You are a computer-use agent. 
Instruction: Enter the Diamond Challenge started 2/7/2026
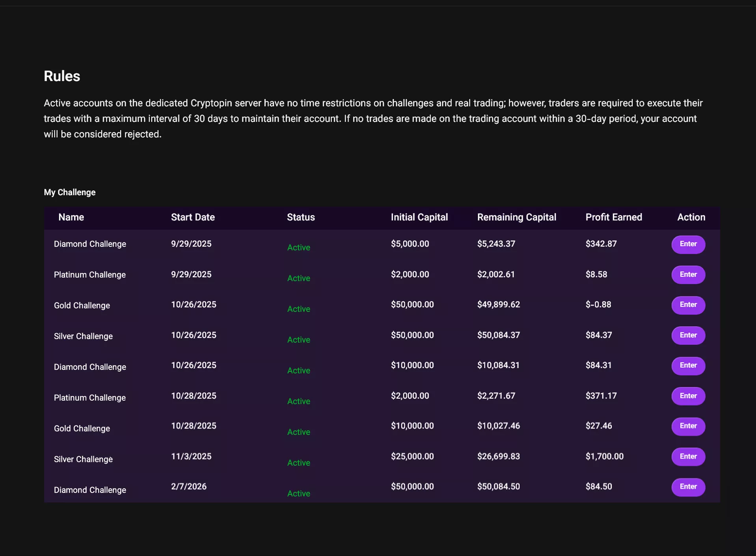point(688,487)
